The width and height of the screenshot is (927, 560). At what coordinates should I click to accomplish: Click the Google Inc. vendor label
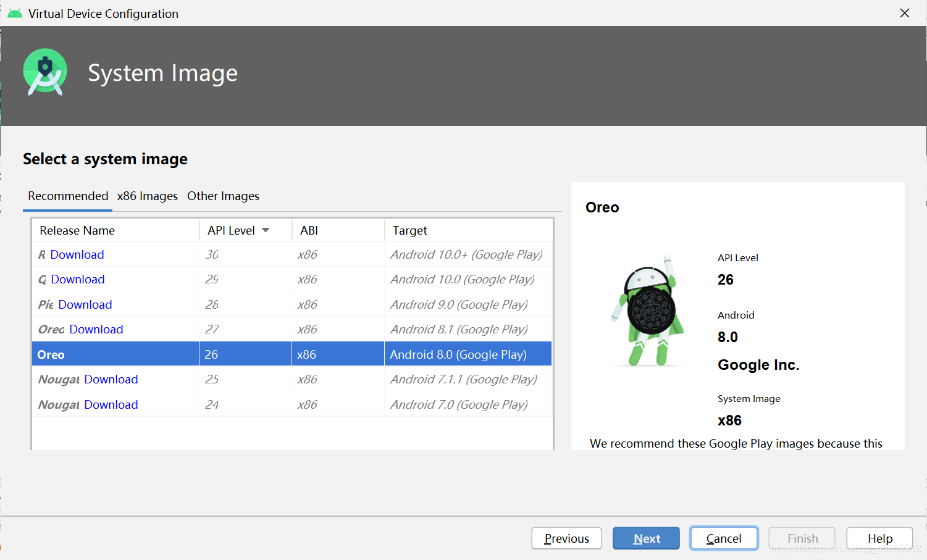click(x=758, y=365)
